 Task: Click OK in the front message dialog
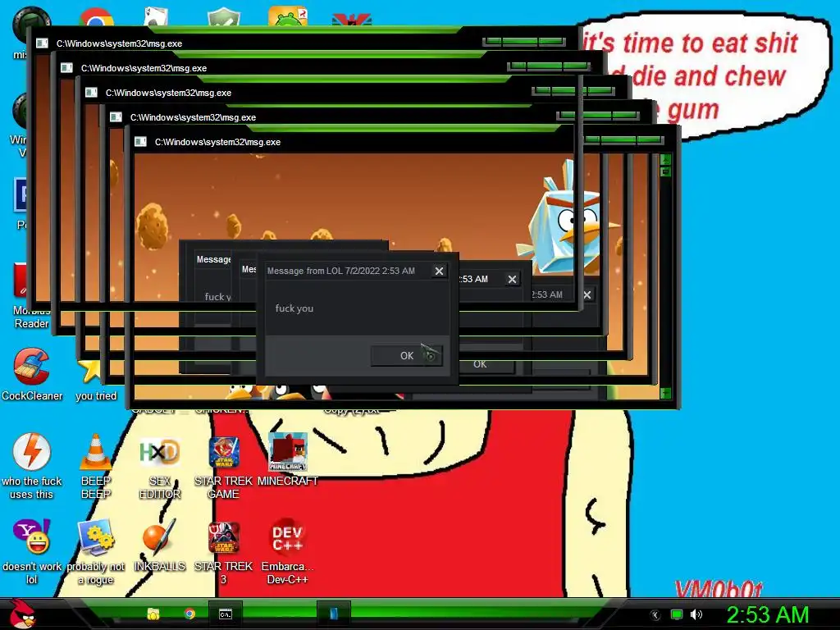tap(407, 356)
